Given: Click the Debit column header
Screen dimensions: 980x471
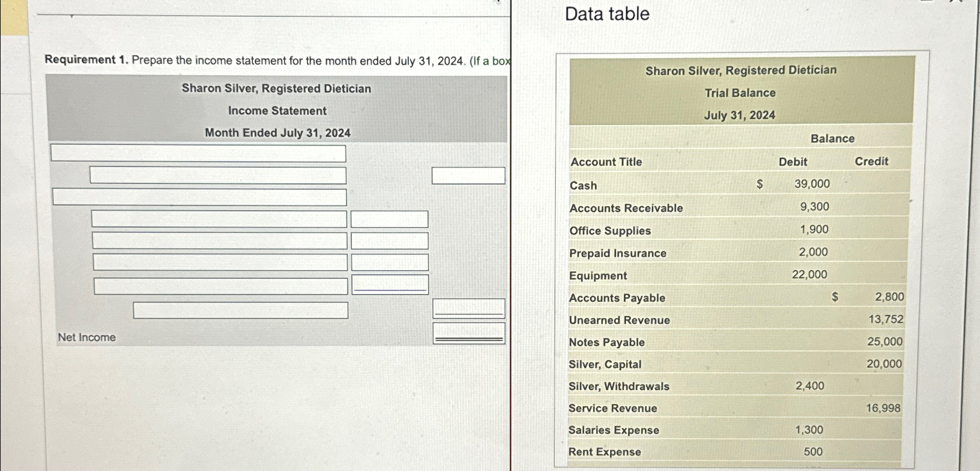Looking at the screenshot, I should coord(793,162).
